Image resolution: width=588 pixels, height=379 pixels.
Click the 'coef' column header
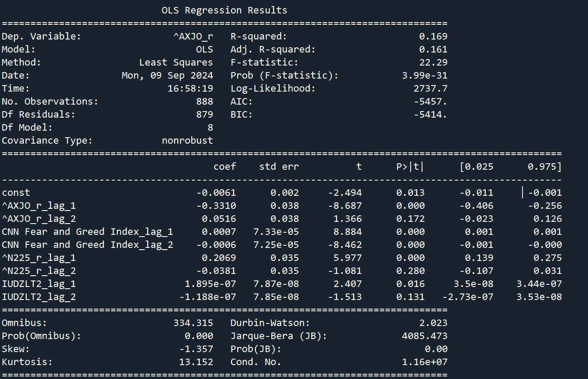(x=225, y=167)
